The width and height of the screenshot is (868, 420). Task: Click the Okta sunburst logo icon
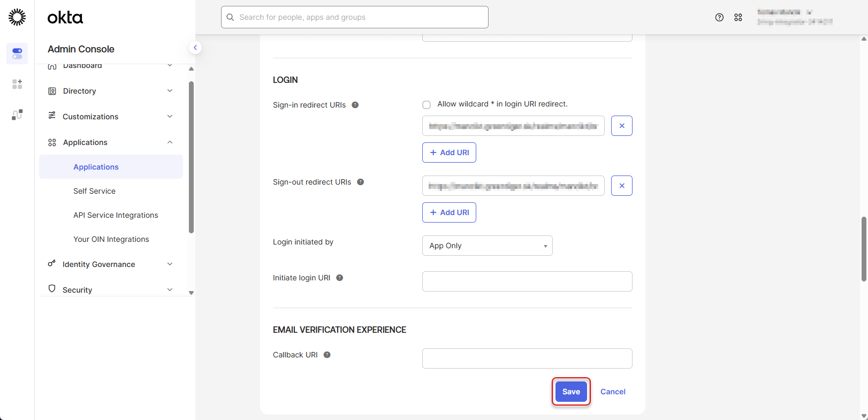tap(17, 17)
